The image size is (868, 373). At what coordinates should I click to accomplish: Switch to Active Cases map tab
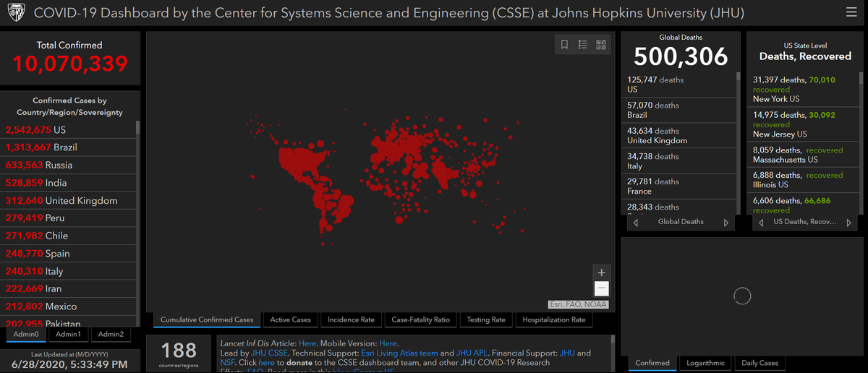pos(290,320)
